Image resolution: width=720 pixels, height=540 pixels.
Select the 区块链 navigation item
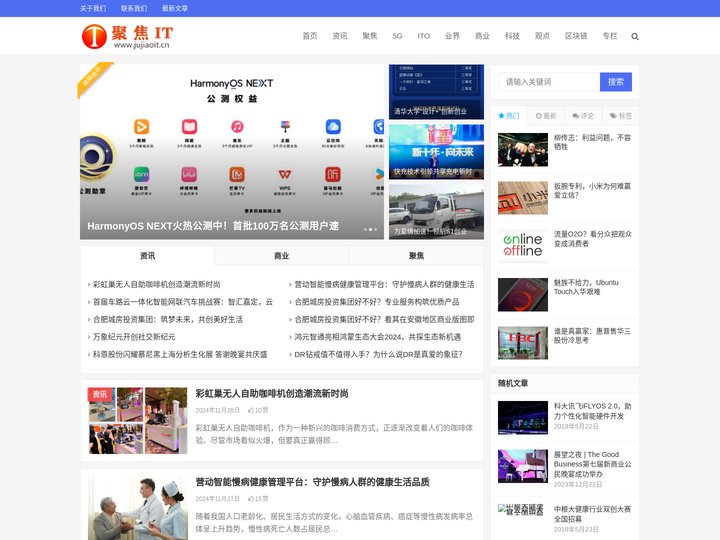[x=576, y=36]
